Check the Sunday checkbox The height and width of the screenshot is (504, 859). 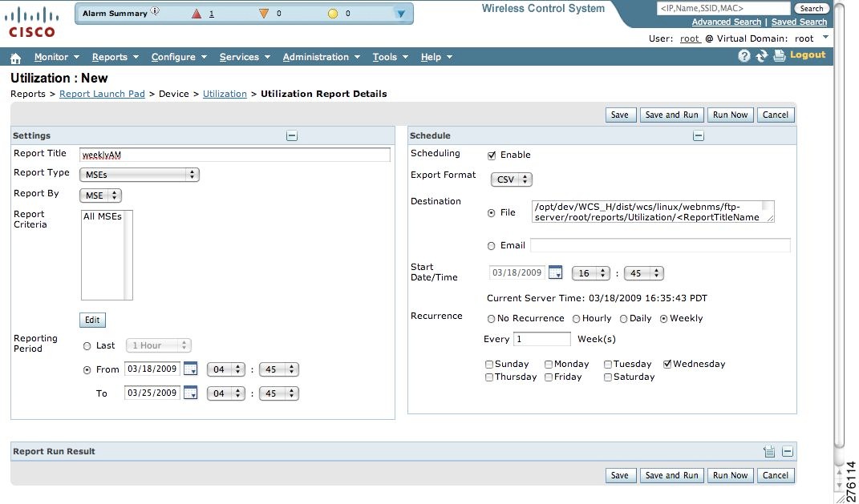pos(488,365)
